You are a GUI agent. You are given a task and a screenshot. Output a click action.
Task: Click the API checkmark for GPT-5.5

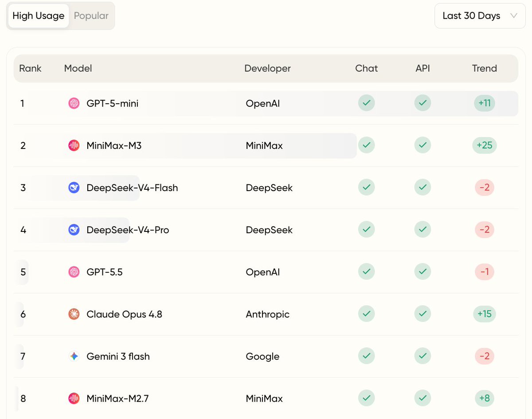(x=422, y=271)
